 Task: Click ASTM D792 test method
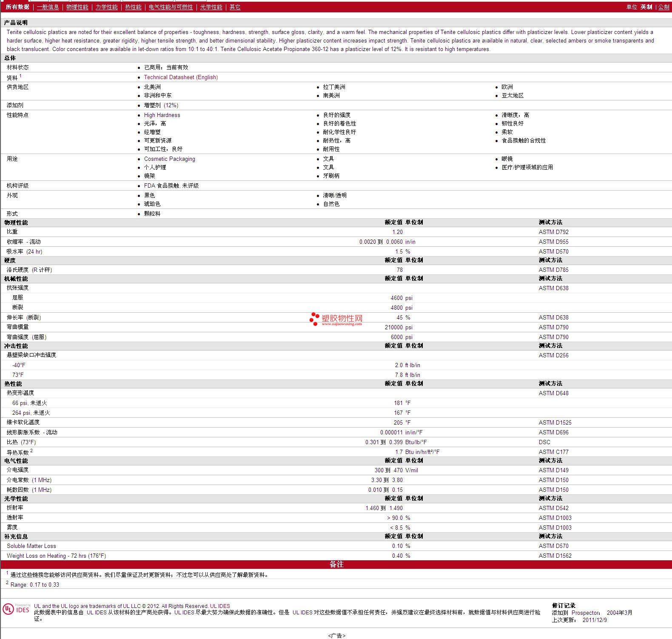point(553,232)
